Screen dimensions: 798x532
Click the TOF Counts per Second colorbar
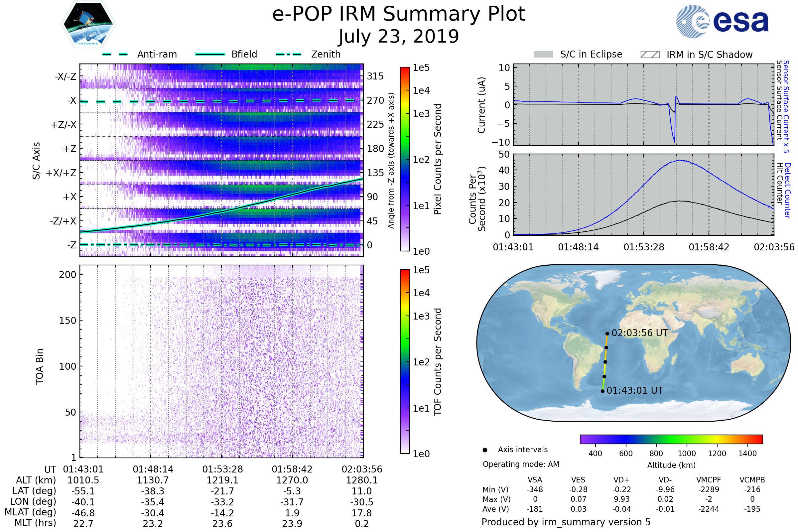405,362
